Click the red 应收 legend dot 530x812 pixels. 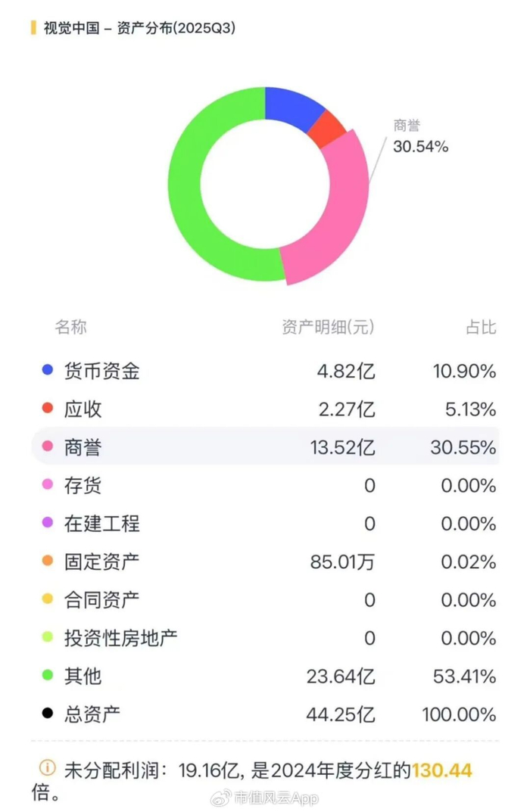coord(48,409)
